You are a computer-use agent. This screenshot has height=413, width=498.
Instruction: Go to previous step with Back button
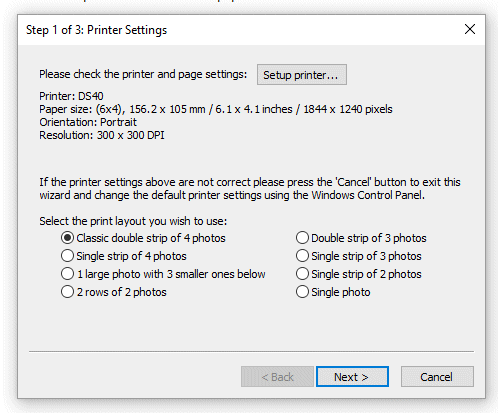(x=277, y=377)
